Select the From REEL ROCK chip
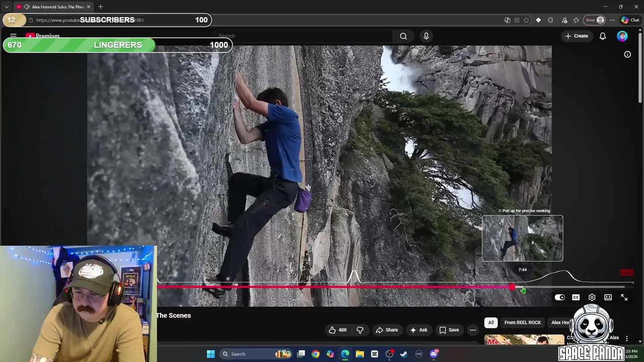Viewport: 644px width, 362px height. [522, 323]
